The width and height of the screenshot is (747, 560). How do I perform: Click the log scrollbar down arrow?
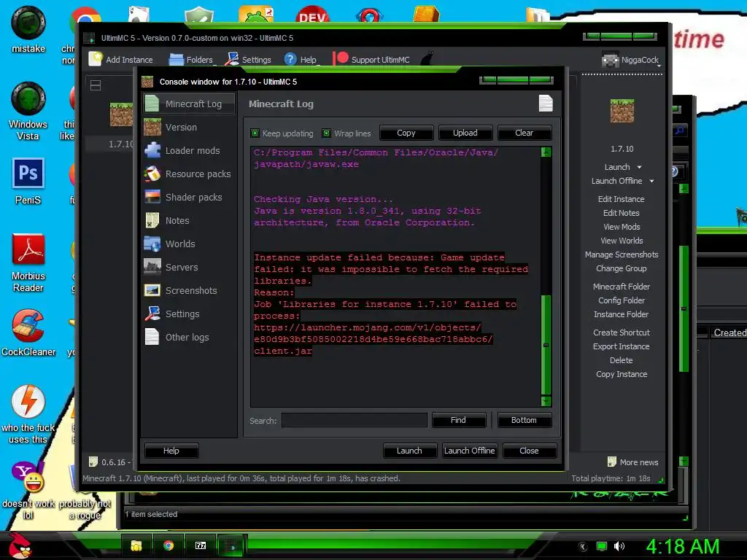(546, 401)
